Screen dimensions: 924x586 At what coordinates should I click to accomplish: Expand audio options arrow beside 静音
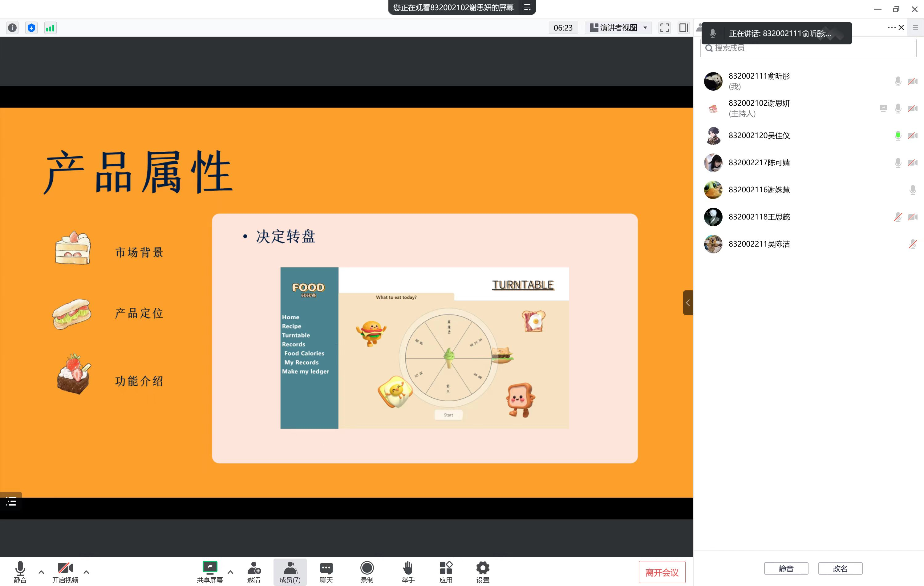42,572
